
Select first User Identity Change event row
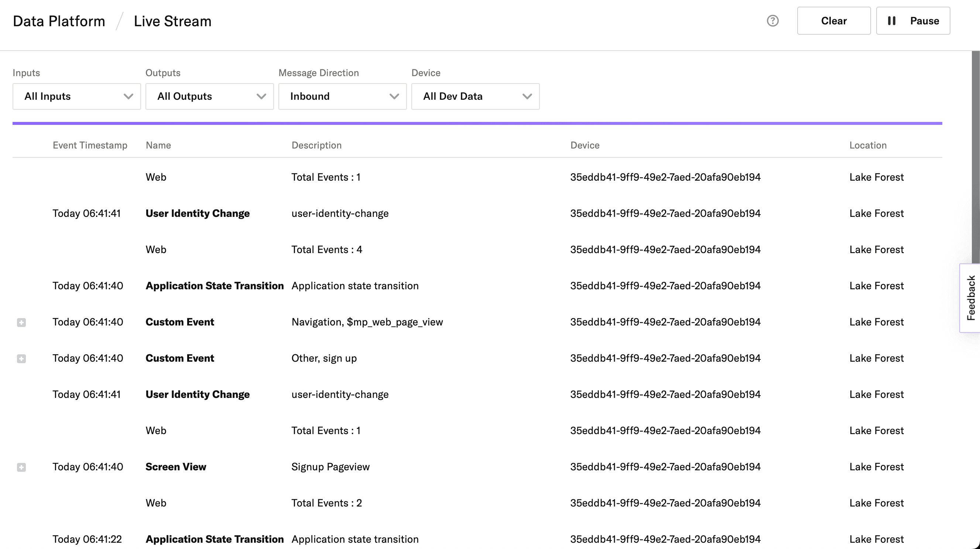click(198, 213)
